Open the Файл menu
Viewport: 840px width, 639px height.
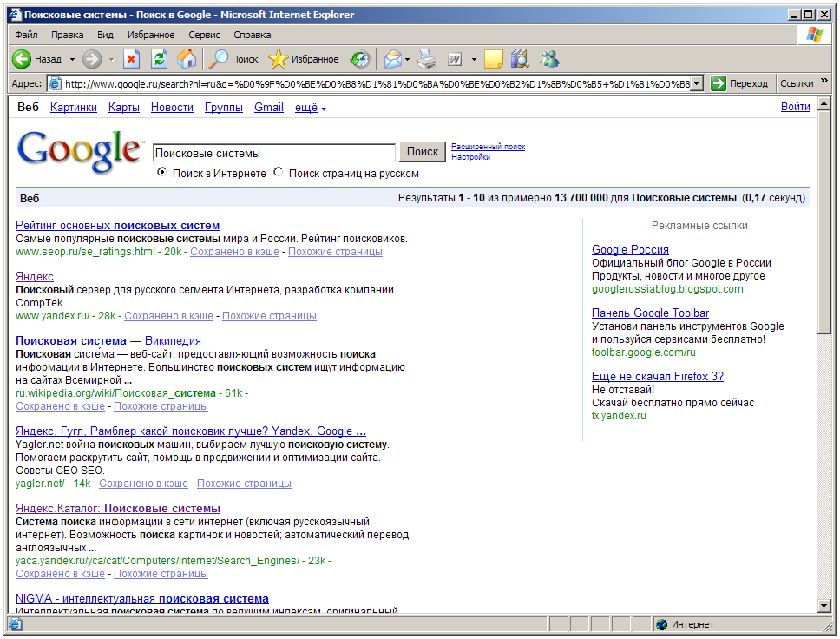click(26, 35)
